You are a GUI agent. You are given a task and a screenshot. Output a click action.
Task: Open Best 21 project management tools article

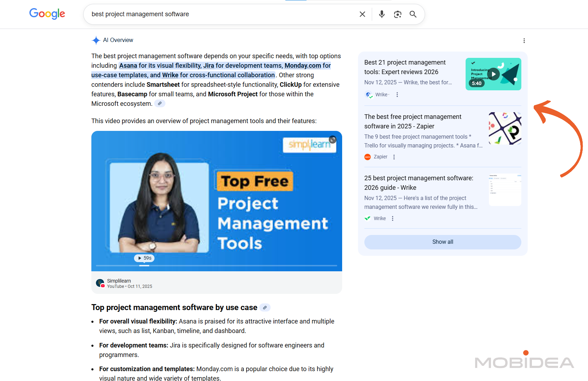coord(405,67)
